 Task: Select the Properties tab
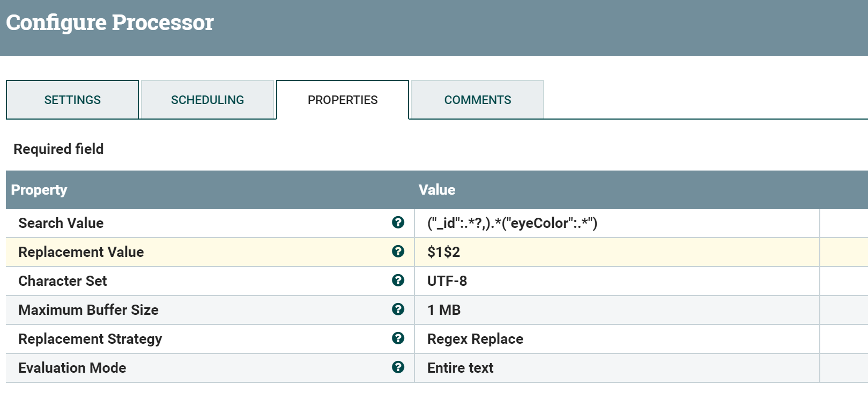(343, 100)
